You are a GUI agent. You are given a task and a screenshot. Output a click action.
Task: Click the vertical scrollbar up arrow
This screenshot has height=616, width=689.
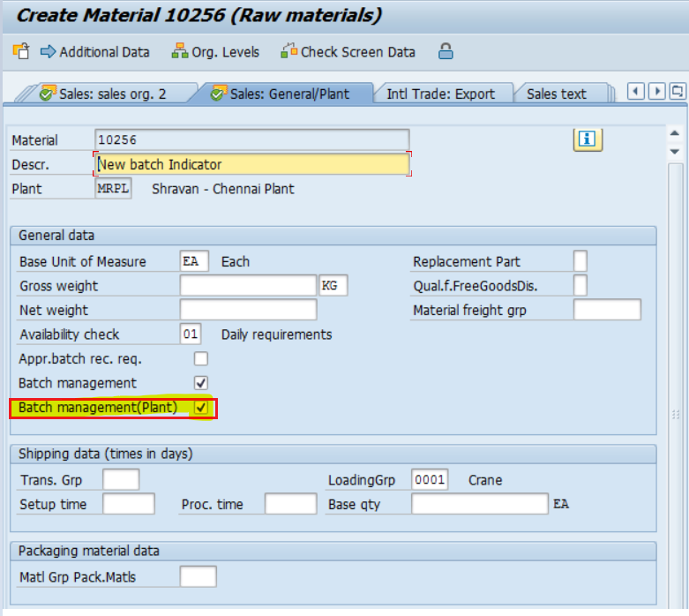[x=675, y=132]
